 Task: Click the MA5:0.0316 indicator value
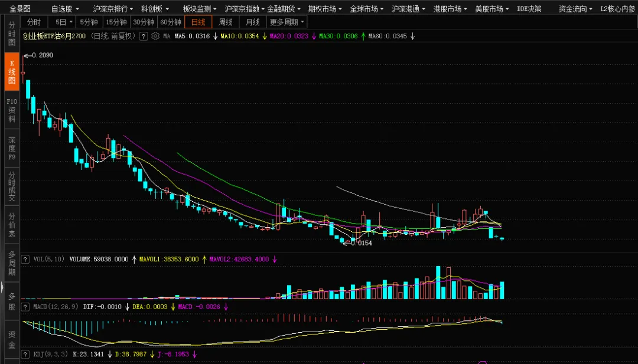(192, 36)
